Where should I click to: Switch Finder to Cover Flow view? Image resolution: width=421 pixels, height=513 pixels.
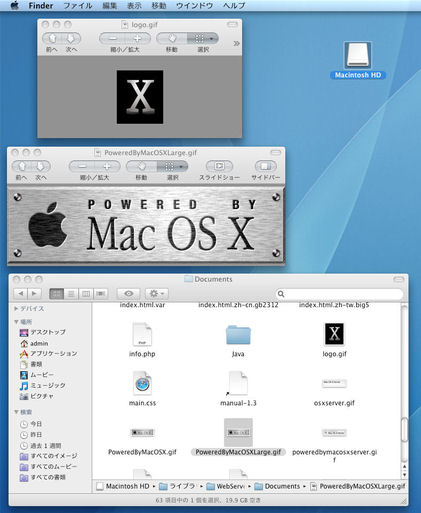[x=100, y=293]
